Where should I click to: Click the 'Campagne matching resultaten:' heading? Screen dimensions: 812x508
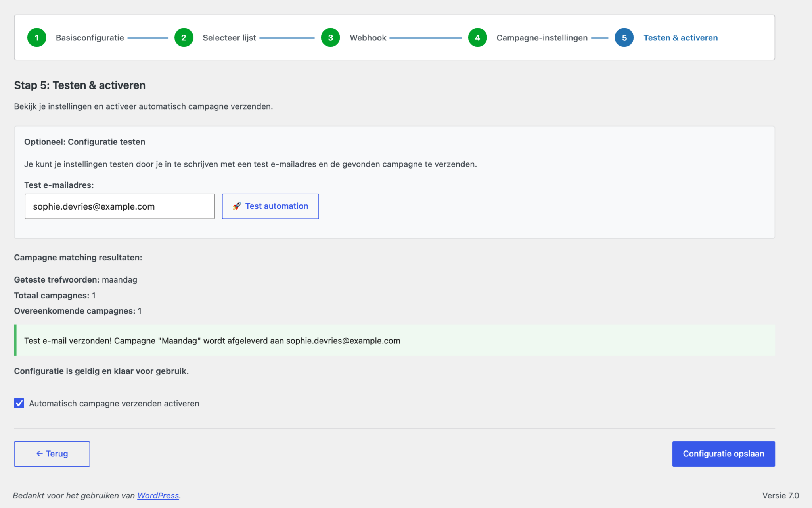(x=78, y=258)
